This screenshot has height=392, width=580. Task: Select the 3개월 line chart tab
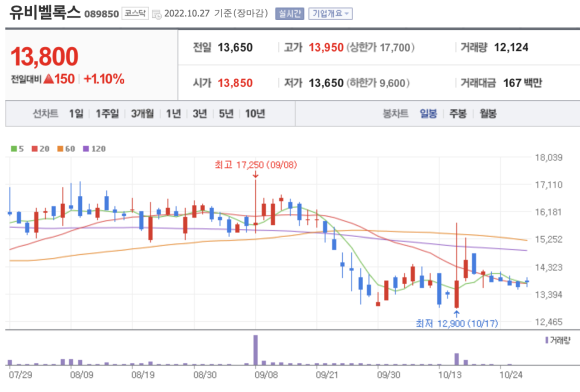point(142,114)
